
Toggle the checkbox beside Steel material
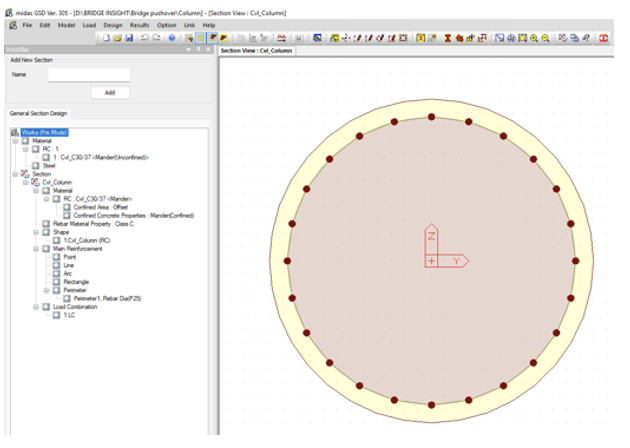[x=37, y=165]
